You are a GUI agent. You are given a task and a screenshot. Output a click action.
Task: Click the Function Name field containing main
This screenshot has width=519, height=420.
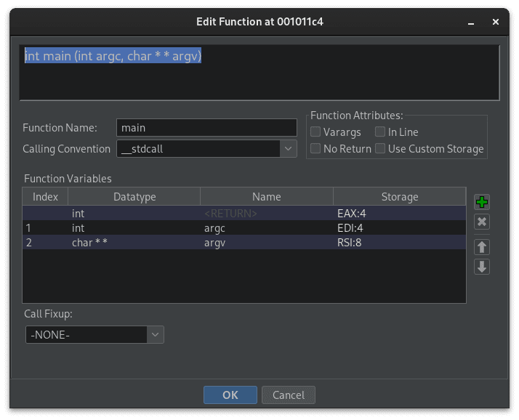[206, 128]
